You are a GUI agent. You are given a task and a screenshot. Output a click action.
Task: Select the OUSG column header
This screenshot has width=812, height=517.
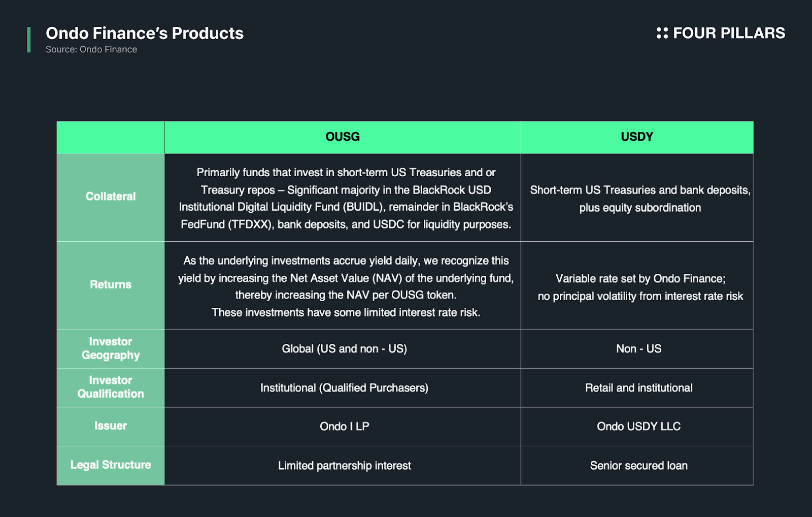coord(343,137)
